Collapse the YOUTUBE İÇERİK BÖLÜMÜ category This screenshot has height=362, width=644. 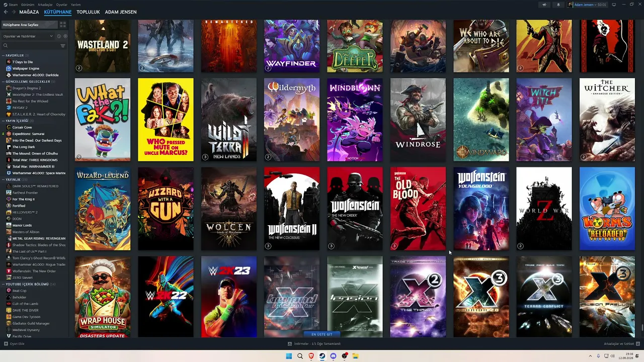[x=4, y=284]
